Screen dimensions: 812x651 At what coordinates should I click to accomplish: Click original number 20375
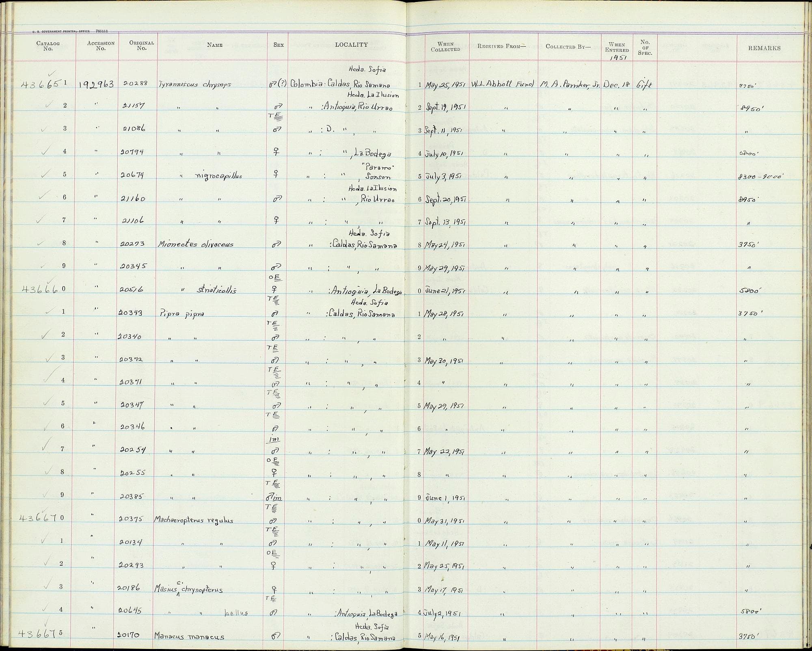(131, 519)
